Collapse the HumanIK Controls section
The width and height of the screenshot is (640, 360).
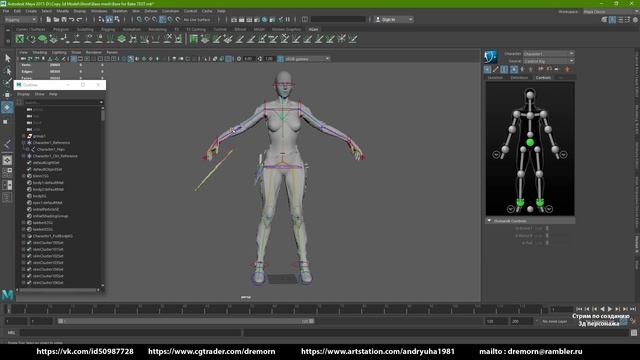(489, 221)
